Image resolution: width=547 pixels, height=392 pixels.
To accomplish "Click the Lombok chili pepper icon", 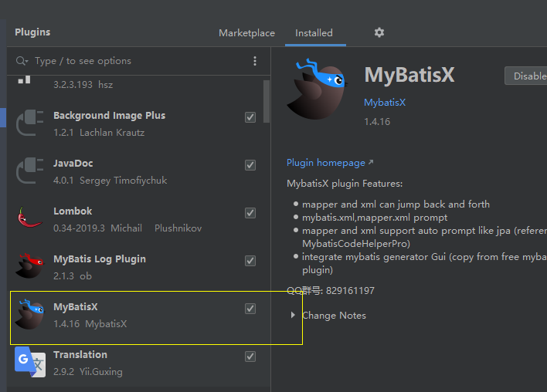I will click(30, 218).
